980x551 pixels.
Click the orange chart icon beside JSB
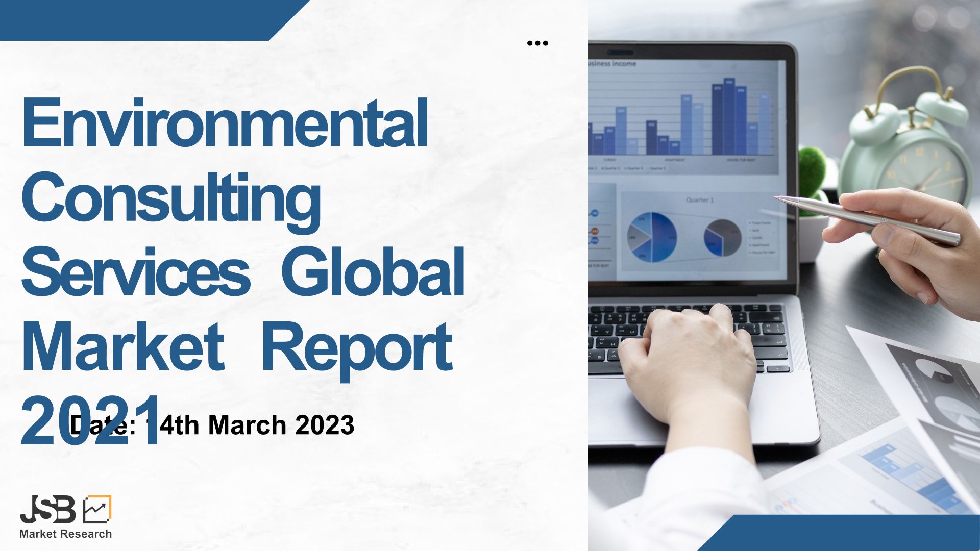coord(97,509)
